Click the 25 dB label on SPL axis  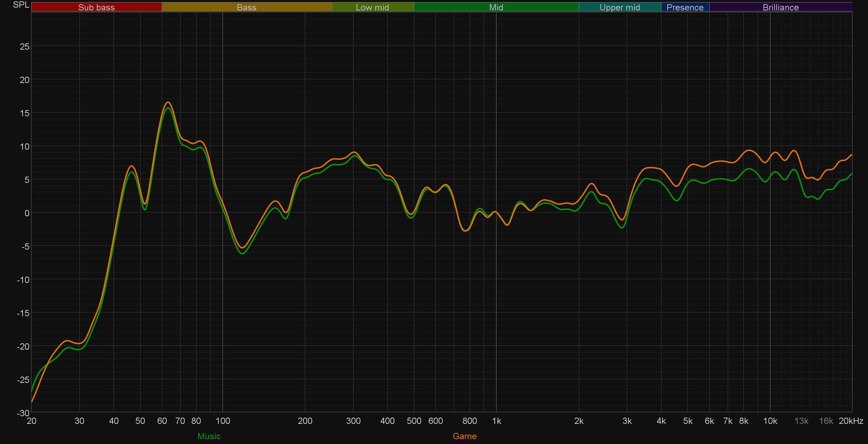click(x=24, y=47)
